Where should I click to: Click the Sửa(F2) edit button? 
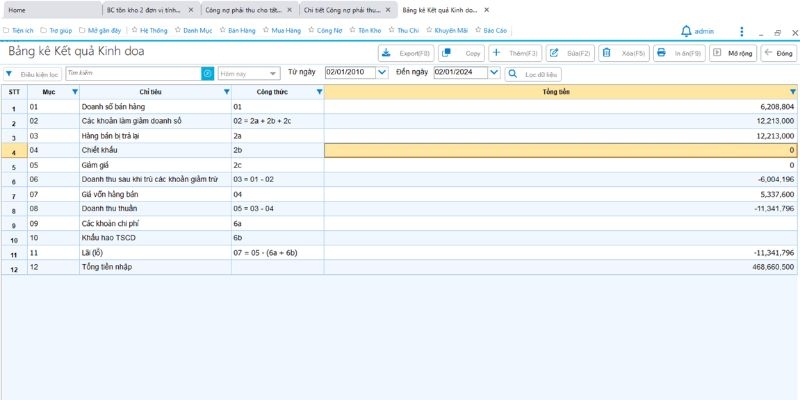570,53
